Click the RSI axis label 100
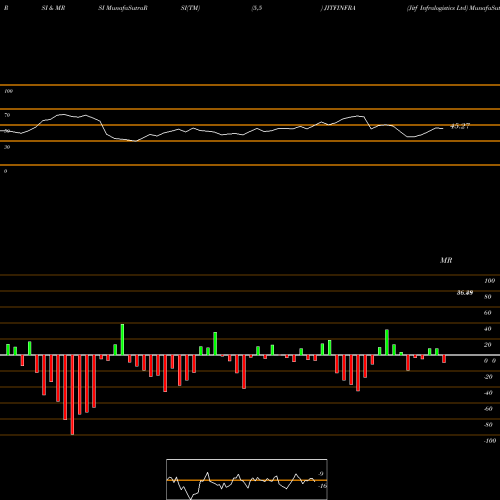Image resolution: width=500 pixels, height=500 pixels. (x=8, y=91)
